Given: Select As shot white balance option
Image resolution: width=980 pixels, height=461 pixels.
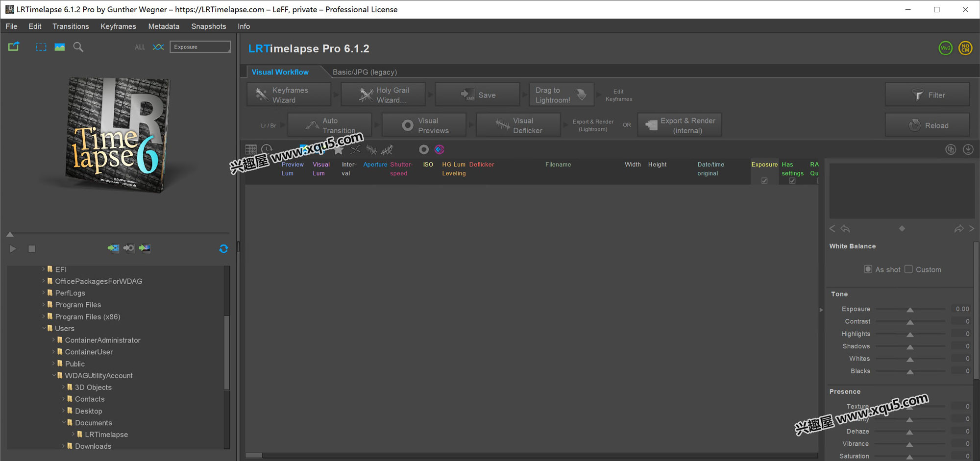Looking at the screenshot, I should click(x=868, y=269).
